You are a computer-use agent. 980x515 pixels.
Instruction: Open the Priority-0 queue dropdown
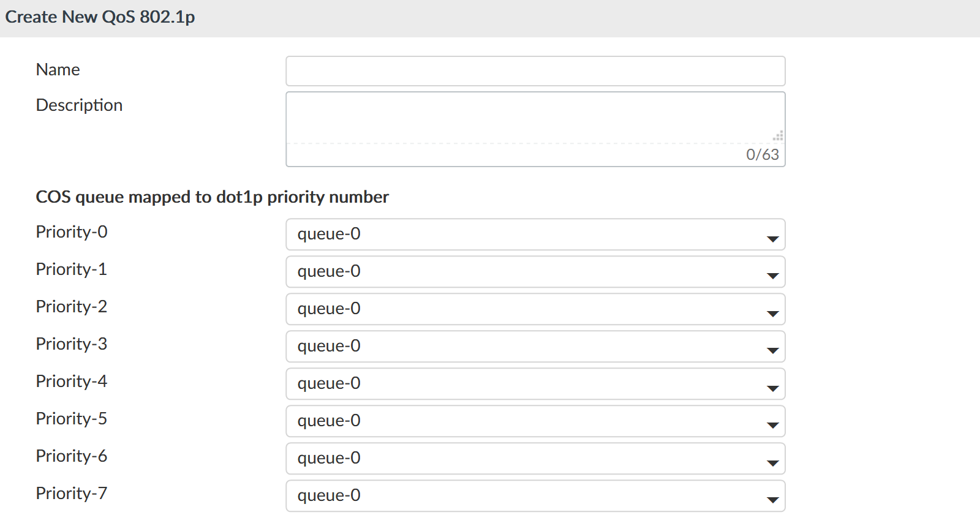535,235
